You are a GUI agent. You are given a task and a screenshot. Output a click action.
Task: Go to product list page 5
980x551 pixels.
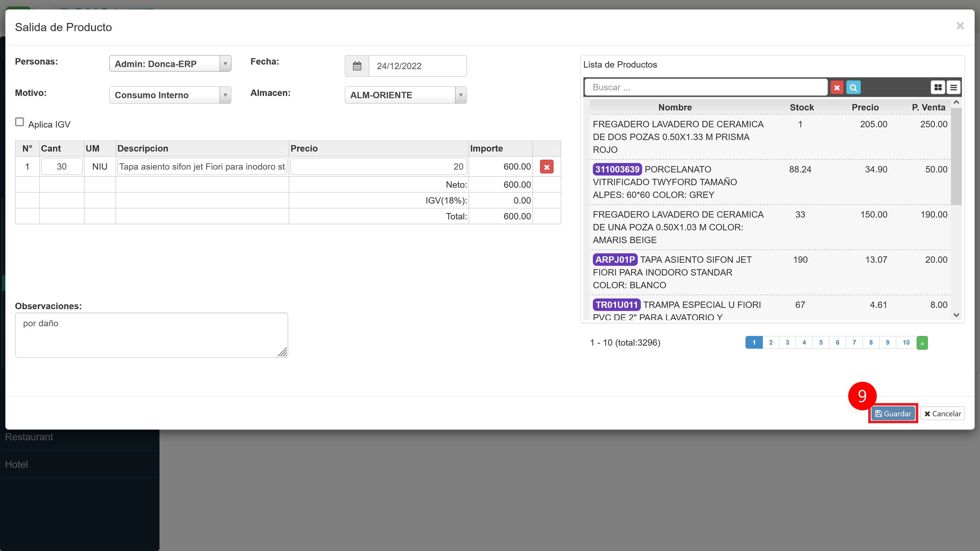[x=821, y=343]
